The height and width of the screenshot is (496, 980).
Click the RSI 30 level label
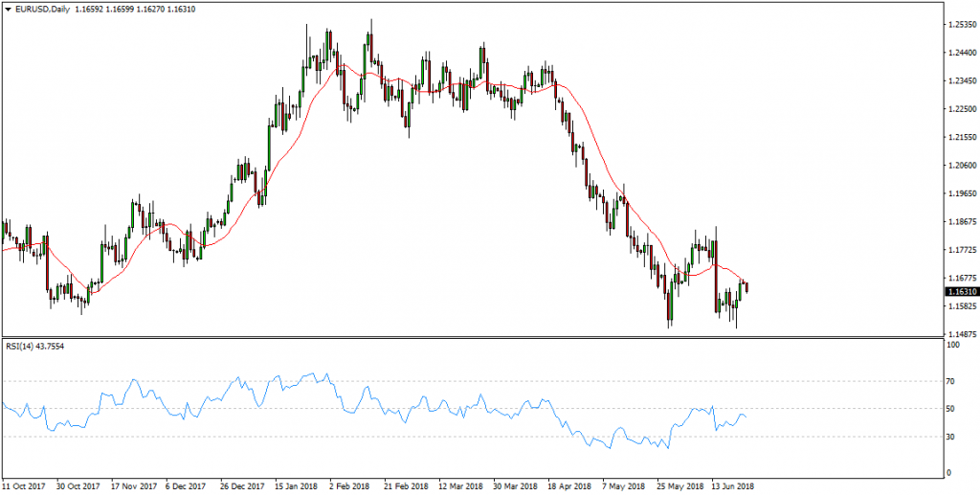(x=952, y=437)
